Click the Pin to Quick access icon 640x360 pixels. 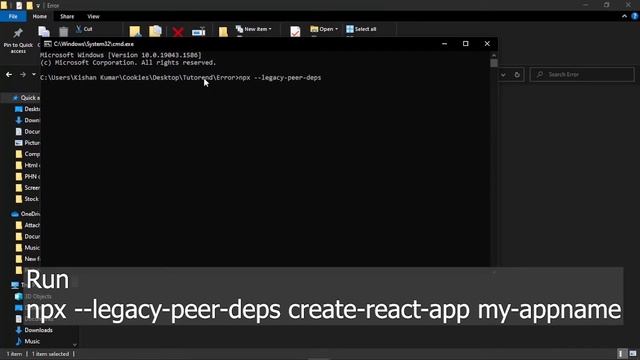(18, 33)
